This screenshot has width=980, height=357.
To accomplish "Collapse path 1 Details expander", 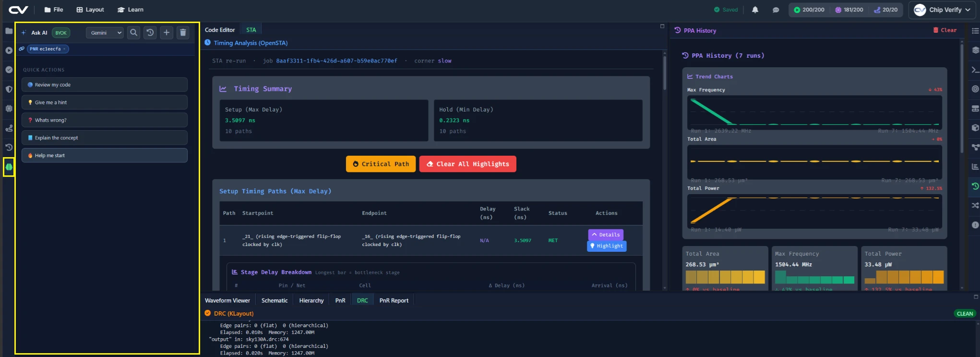I will click(606, 234).
